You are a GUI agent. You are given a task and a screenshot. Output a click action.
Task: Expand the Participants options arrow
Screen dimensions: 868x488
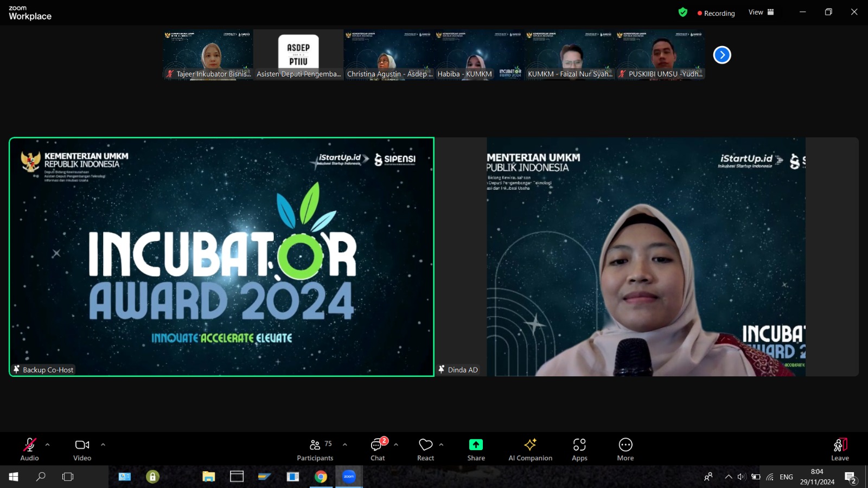tap(345, 445)
